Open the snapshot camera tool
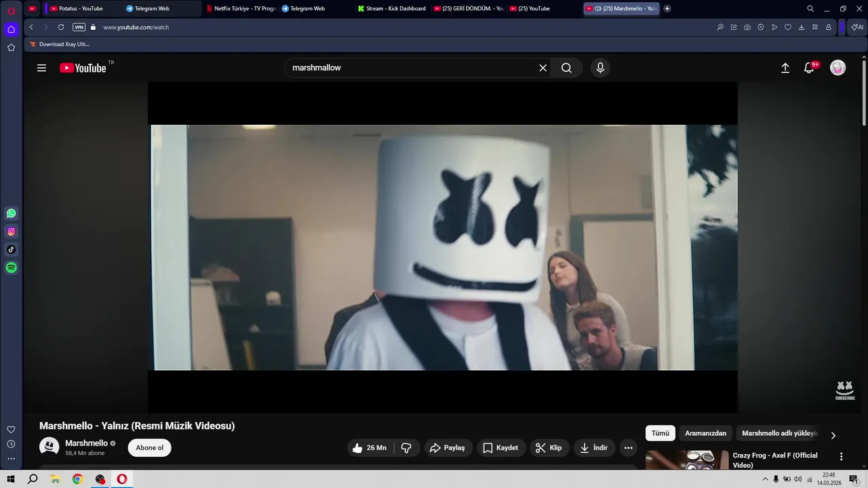Screen dimensions: 868x488 747,27
